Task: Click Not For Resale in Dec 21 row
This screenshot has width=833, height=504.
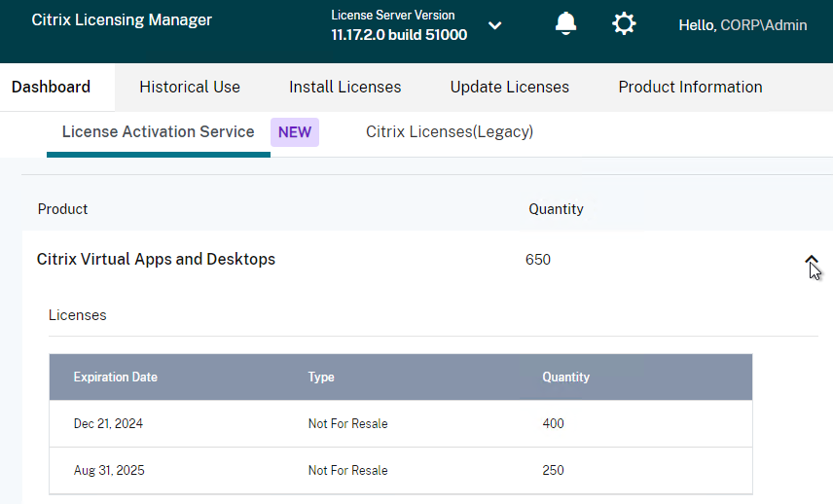Action: (x=348, y=424)
